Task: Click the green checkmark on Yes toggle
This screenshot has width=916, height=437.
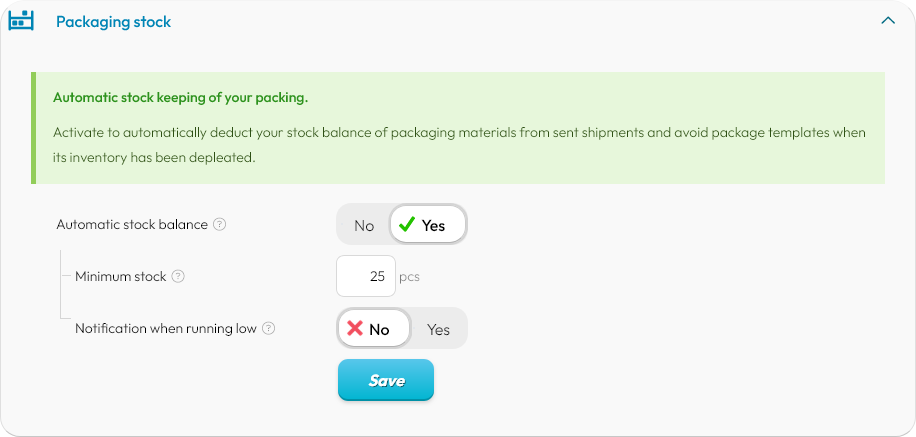Action: point(407,224)
